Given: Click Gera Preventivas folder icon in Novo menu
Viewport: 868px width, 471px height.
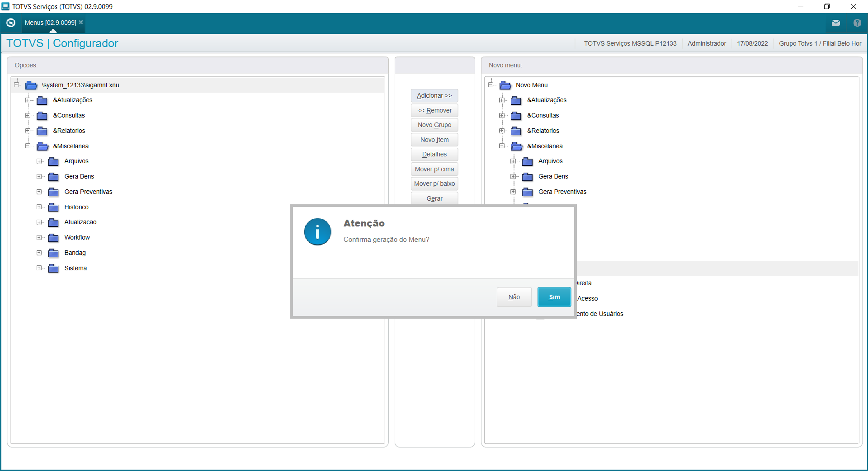Looking at the screenshot, I should tap(528, 192).
